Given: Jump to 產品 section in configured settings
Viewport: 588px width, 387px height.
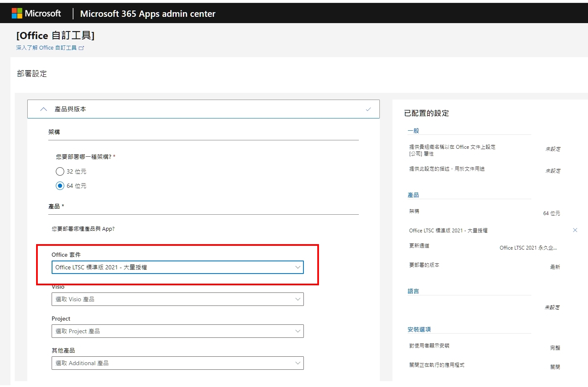Looking at the screenshot, I should (413, 195).
